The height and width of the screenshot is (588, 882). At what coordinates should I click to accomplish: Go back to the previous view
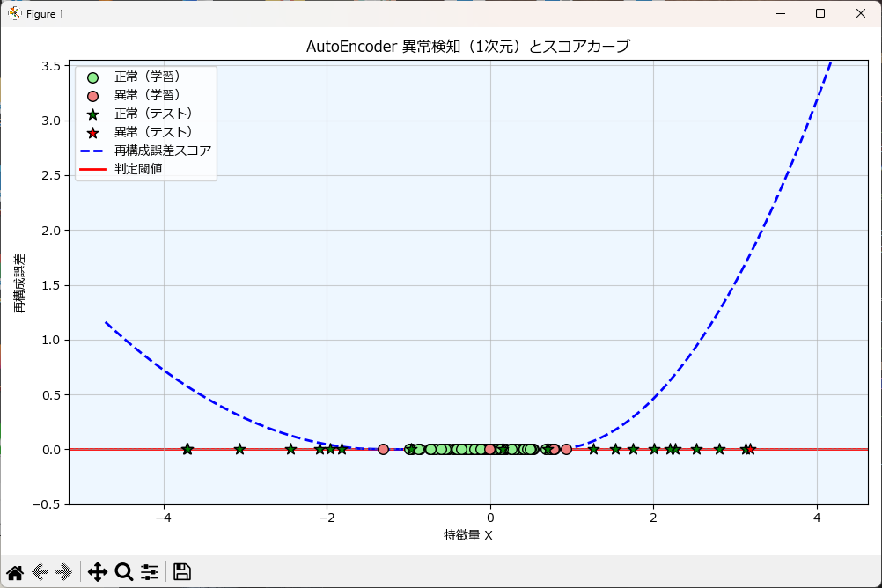40,572
